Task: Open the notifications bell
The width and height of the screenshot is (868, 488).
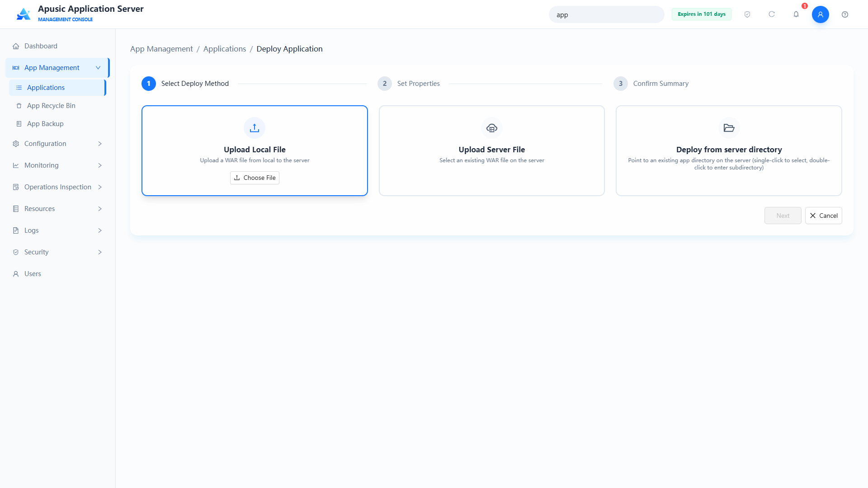Action: pyautogui.click(x=796, y=14)
